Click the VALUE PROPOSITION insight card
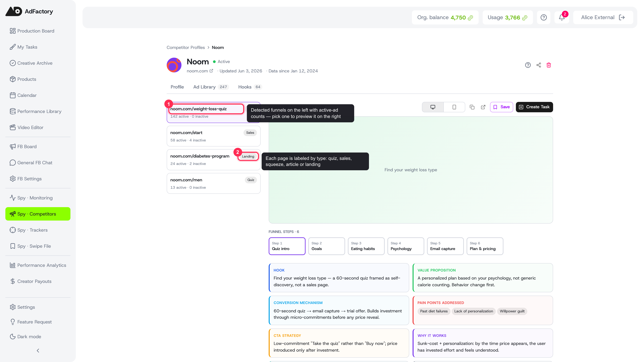 click(483, 278)
